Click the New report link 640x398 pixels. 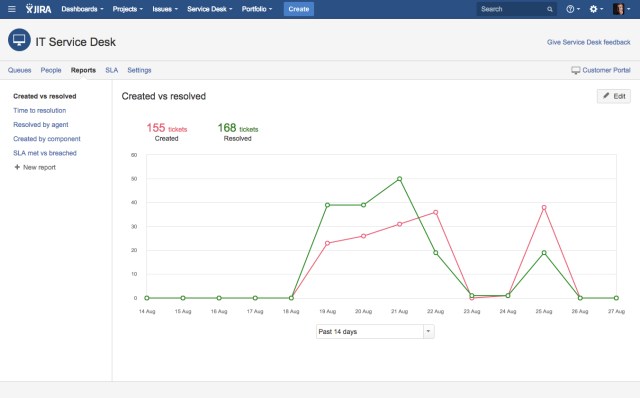pos(39,167)
